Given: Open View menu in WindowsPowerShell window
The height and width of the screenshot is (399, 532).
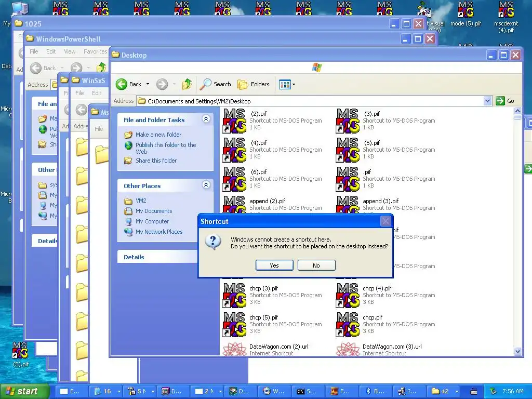Looking at the screenshot, I should pyautogui.click(x=70, y=51).
